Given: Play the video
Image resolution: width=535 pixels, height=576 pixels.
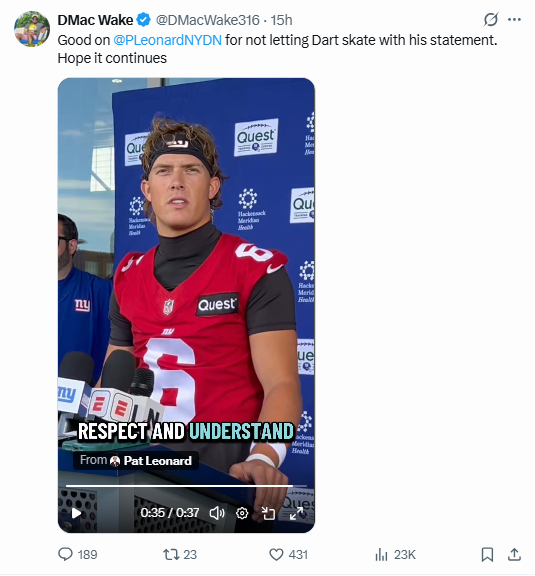Looking at the screenshot, I should coord(76,513).
